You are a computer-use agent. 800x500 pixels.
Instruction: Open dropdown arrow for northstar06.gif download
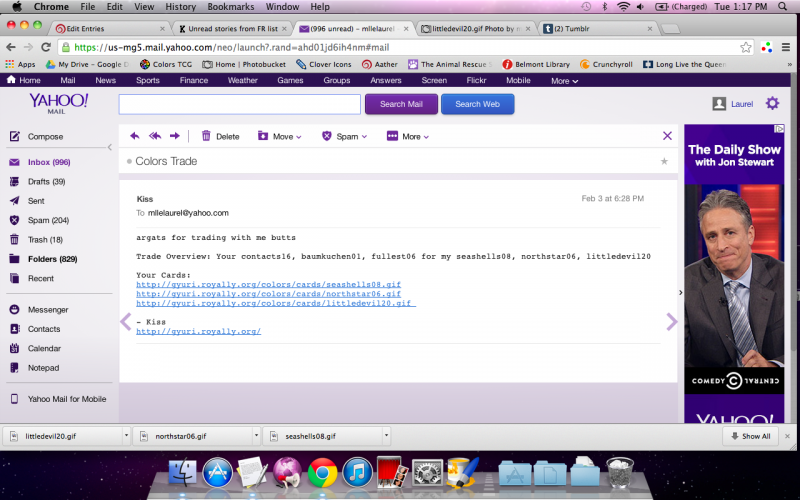pyautogui.click(x=256, y=436)
